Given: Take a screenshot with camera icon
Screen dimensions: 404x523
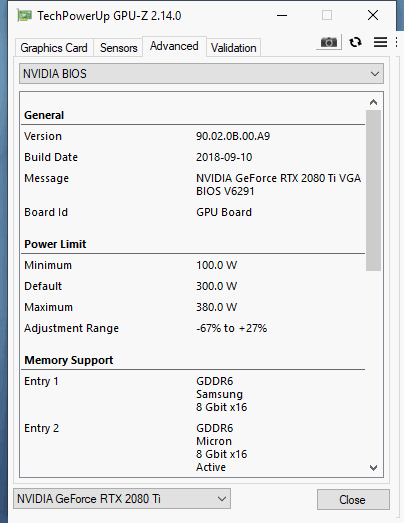Looking at the screenshot, I should click(x=329, y=42).
